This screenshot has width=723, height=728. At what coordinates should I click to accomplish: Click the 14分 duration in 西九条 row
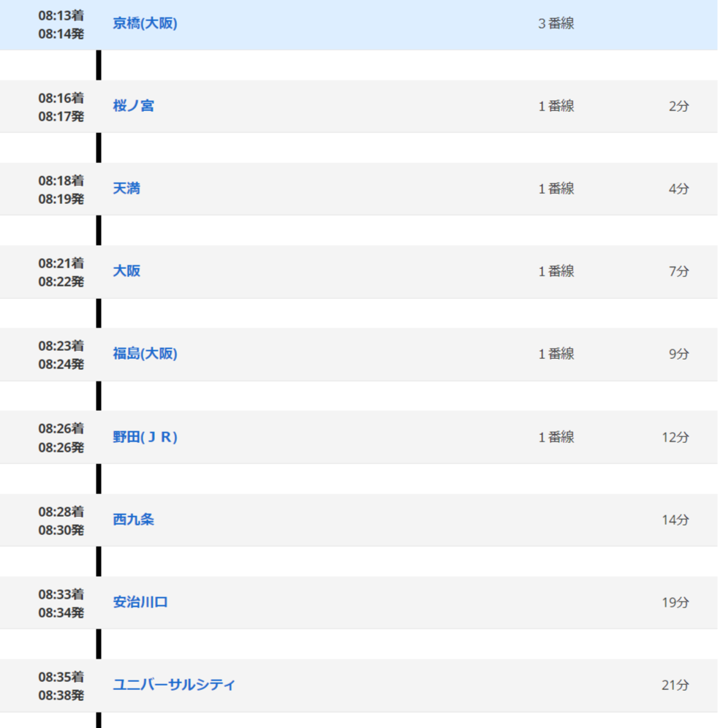pos(675,520)
